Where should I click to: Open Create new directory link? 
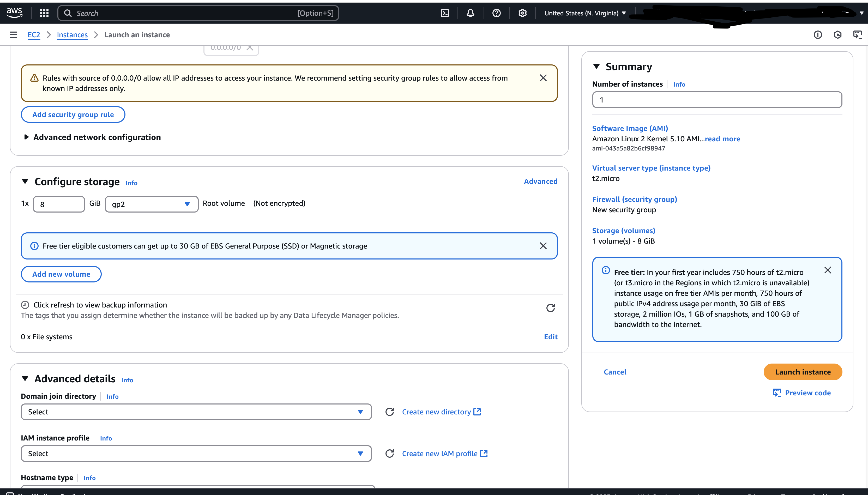441,412
